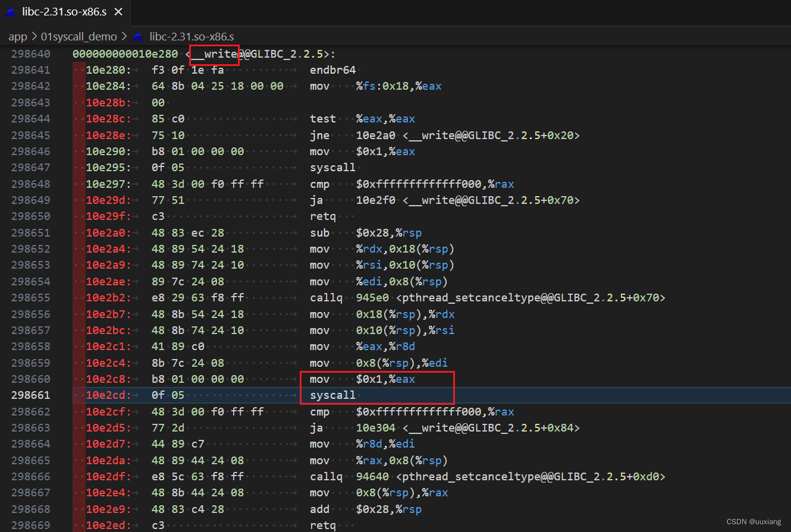Click line number 298669

[31, 525]
